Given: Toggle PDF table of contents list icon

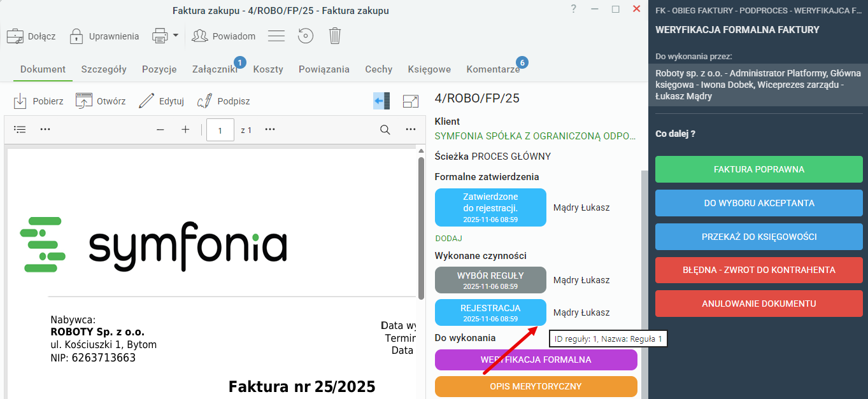Looking at the screenshot, I should point(20,129).
